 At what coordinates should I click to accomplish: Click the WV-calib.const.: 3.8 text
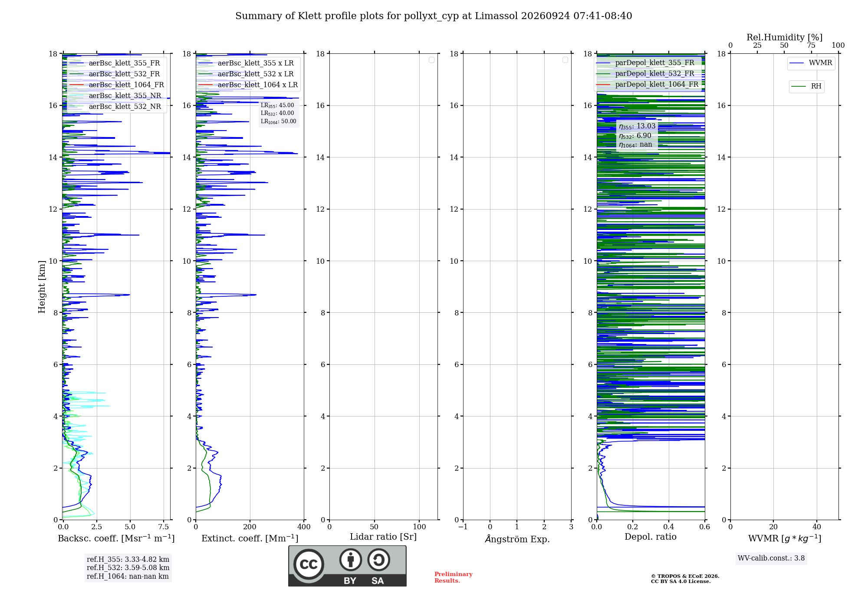pyautogui.click(x=771, y=558)
